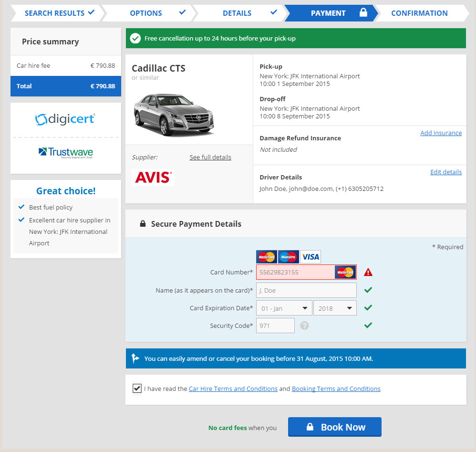The image size is (476, 452).
Task: Click the Total price row
Action: pyautogui.click(x=66, y=86)
